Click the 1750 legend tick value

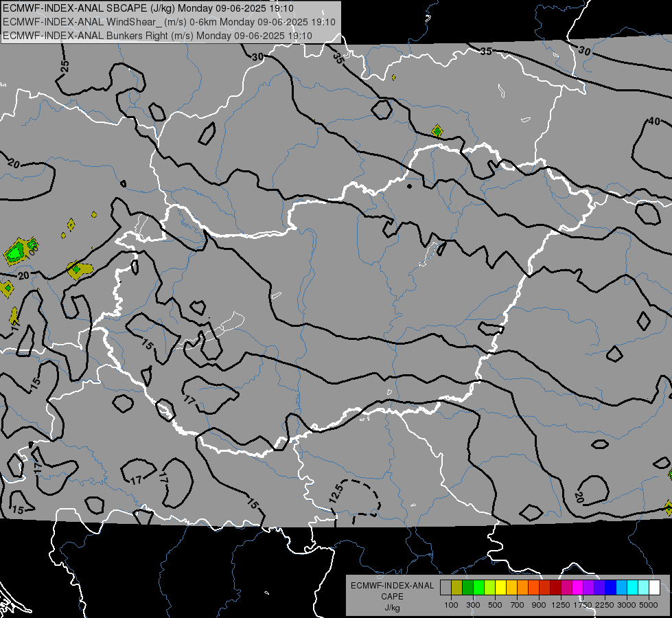click(583, 605)
